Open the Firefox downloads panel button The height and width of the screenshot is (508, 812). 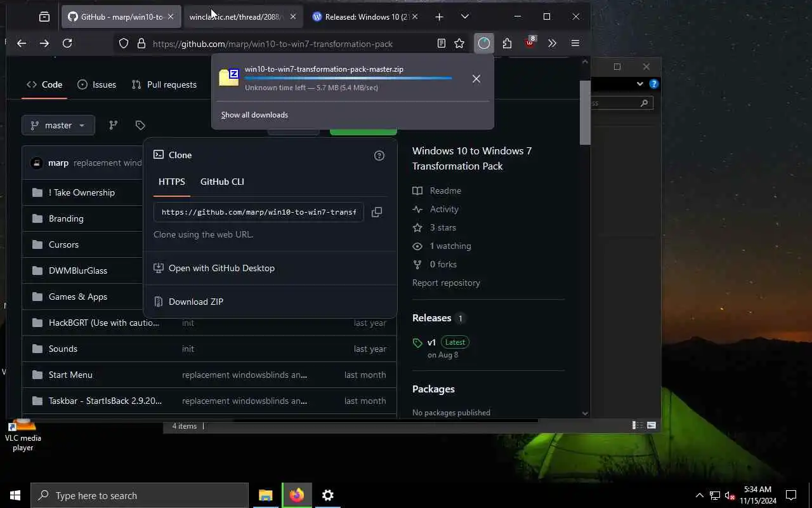484,43
